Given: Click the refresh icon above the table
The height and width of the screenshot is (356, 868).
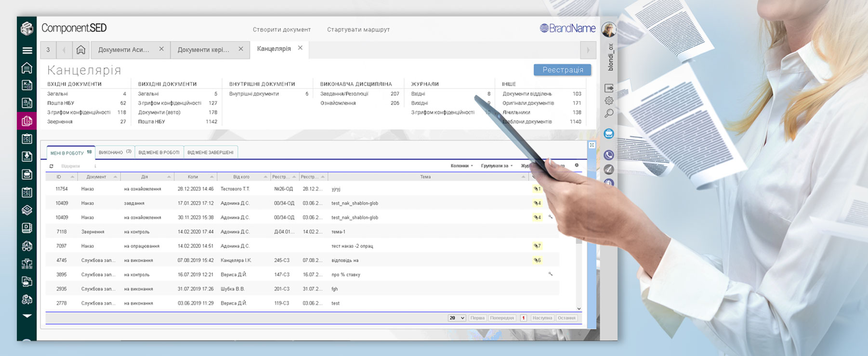Looking at the screenshot, I should pyautogui.click(x=51, y=166).
